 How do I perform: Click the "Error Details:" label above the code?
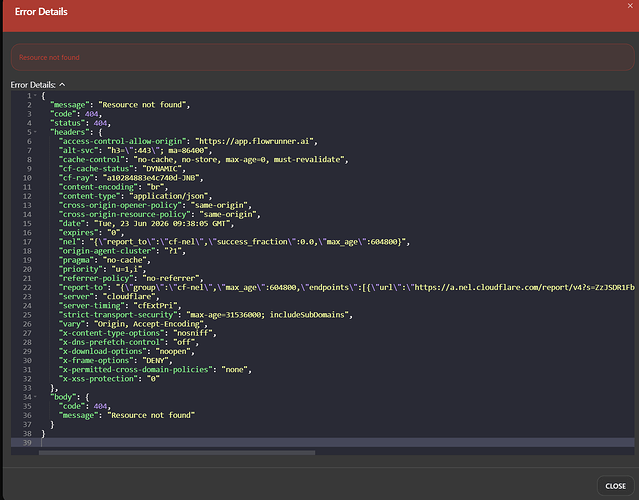(33, 85)
